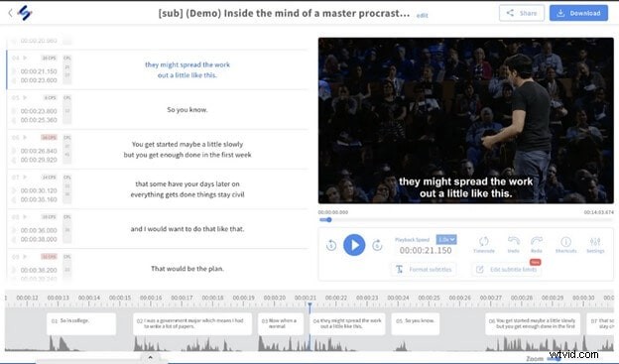Viewport: 619px width, 364px height.
Task: Click end time 00:00:25.360 of subtitle 05
Action: (x=39, y=120)
